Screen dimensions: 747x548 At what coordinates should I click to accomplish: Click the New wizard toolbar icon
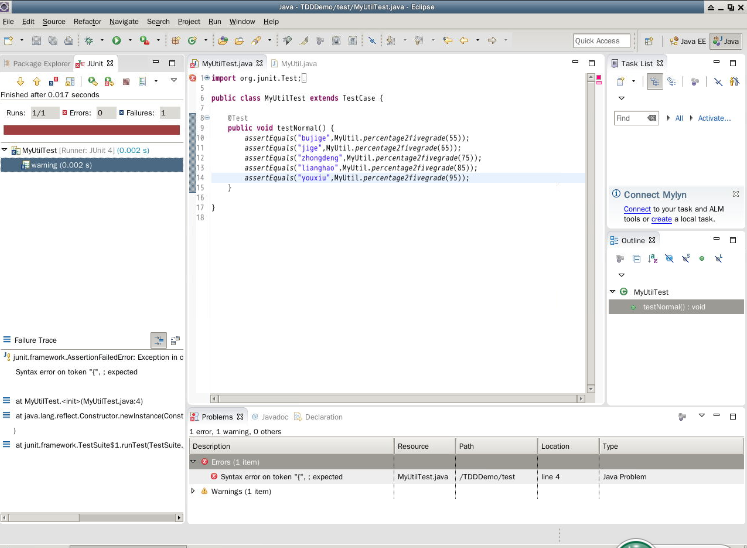(x=9, y=41)
